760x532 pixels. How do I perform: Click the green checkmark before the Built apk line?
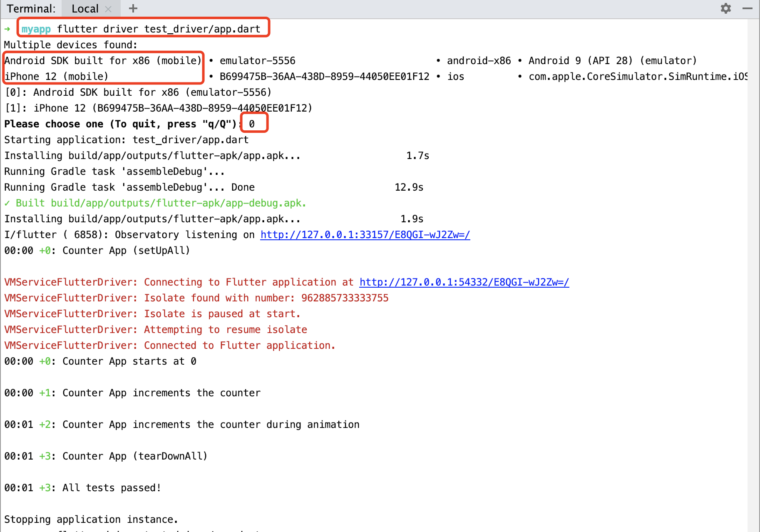point(7,203)
